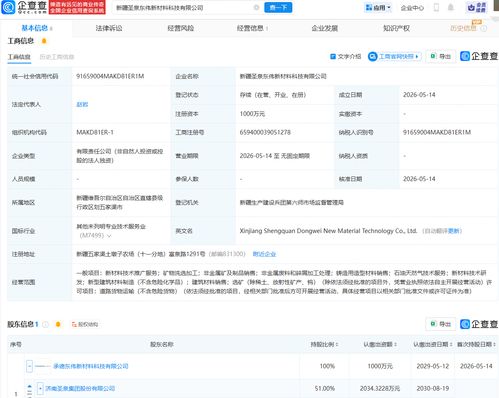
Task: Clear the search box with the X icon
Action: (256, 7)
